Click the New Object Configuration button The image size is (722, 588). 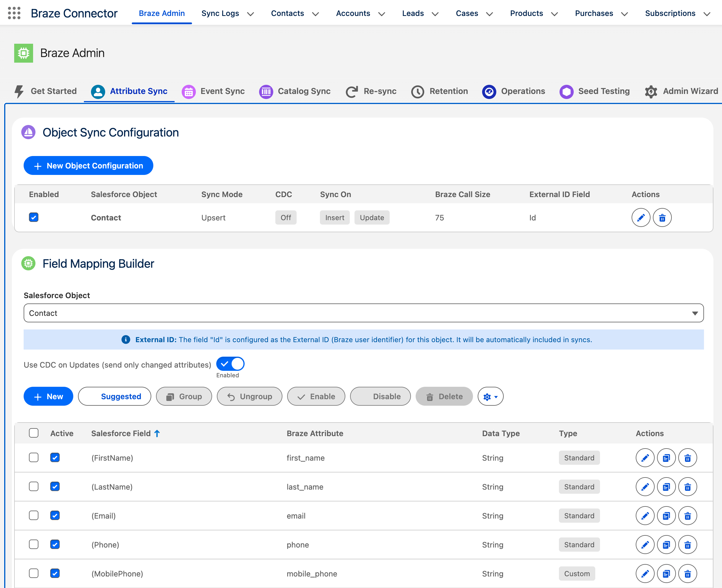pos(88,166)
